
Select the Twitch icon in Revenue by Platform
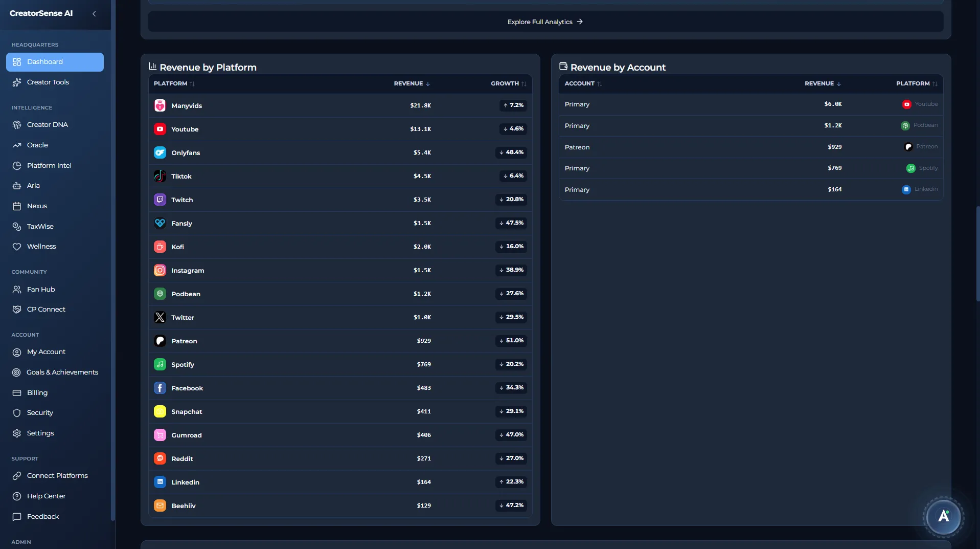[x=159, y=200]
